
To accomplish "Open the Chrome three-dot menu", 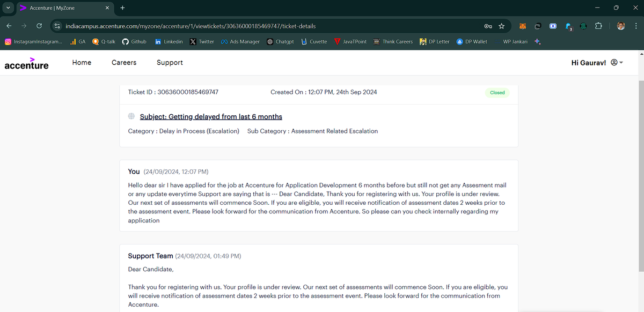I will pos(635,26).
